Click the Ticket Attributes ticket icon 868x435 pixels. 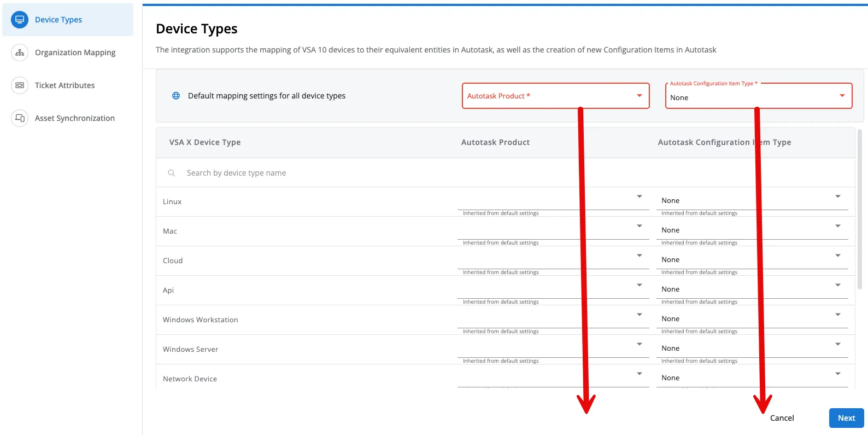pos(20,85)
